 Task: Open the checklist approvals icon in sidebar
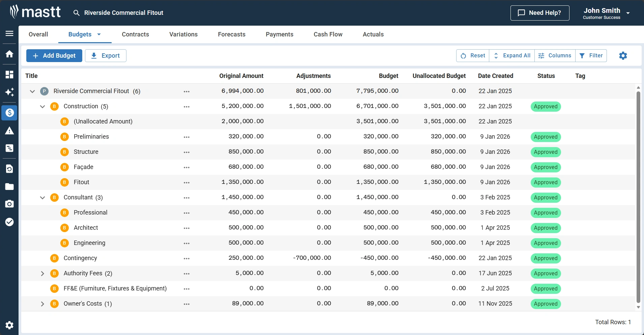coord(9,222)
